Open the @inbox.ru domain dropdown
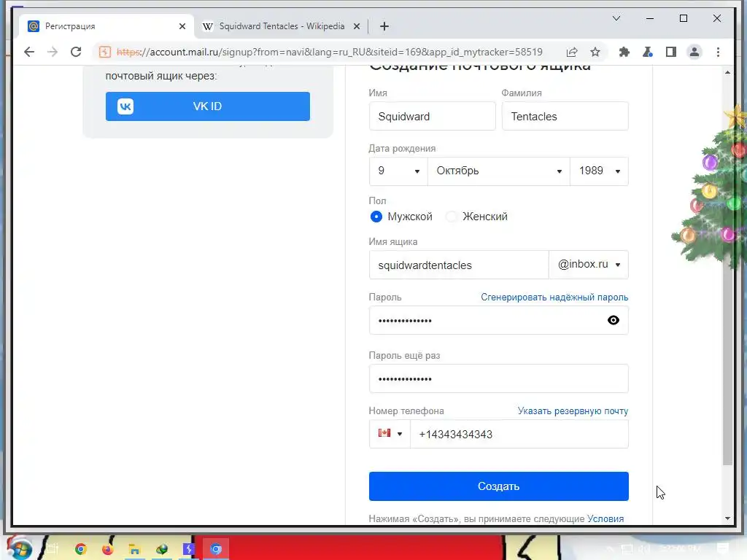The width and height of the screenshot is (747, 560). (x=589, y=264)
